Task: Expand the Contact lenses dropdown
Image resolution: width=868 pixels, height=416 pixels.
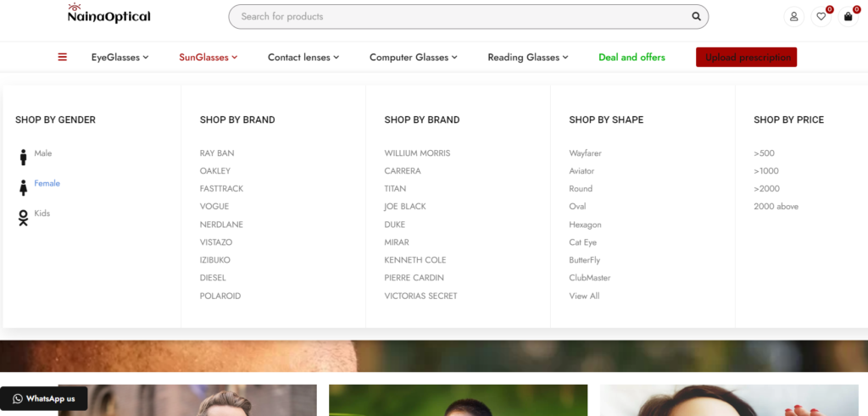Action: pos(303,58)
